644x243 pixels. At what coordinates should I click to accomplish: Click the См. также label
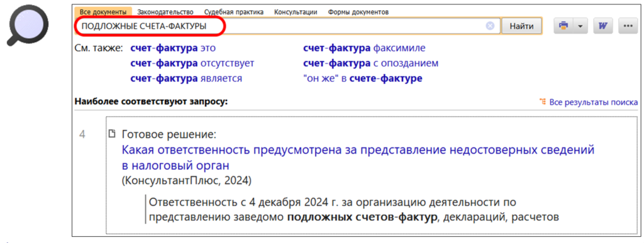pos(99,48)
